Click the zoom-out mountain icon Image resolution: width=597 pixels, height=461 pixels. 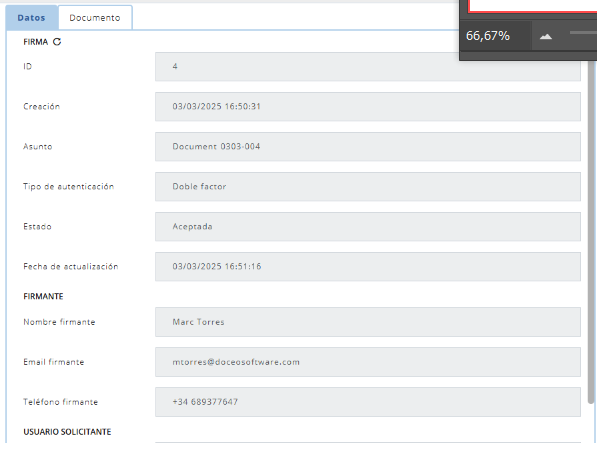546,37
